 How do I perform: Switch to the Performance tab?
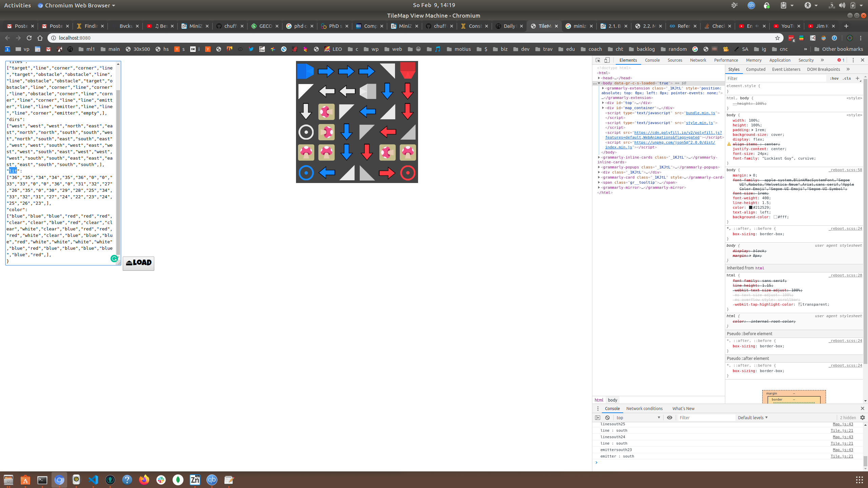point(726,60)
